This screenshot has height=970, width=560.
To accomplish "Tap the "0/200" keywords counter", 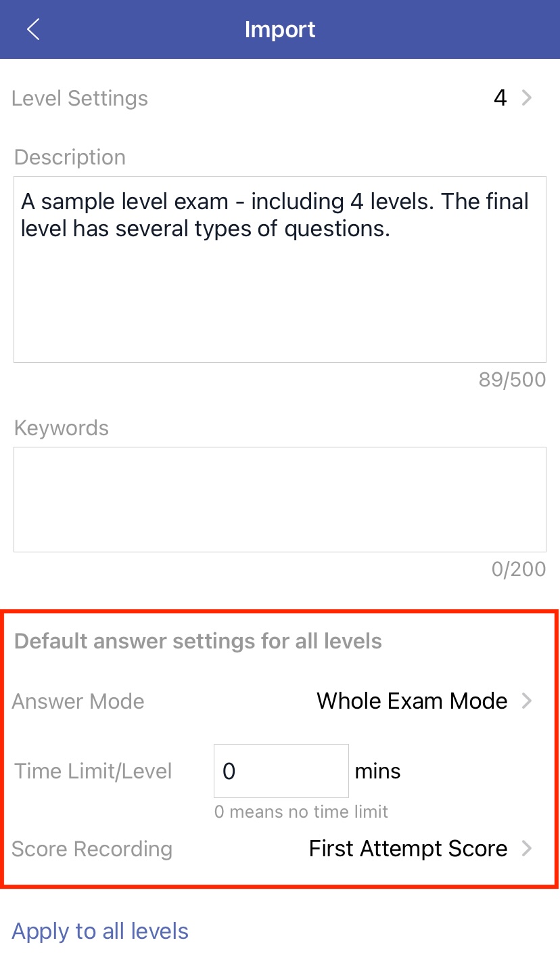I will pyautogui.click(x=518, y=569).
